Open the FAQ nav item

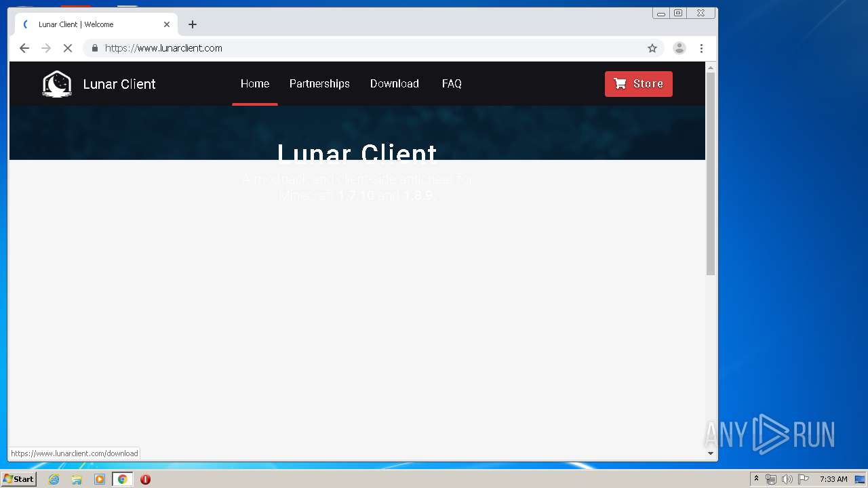pyautogui.click(x=452, y=83)
